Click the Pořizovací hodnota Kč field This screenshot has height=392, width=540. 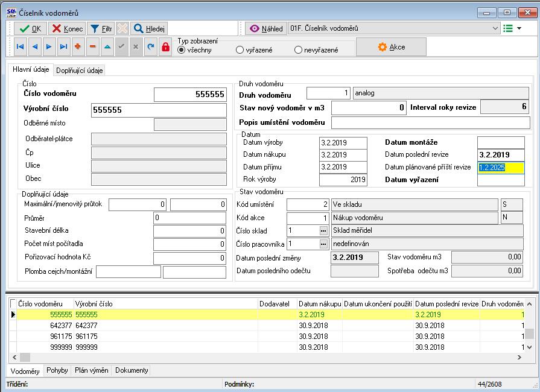[x=190, y=258]
